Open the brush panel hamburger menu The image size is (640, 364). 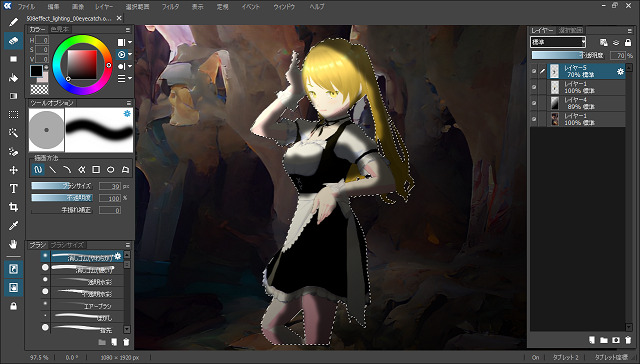[128, 245]
